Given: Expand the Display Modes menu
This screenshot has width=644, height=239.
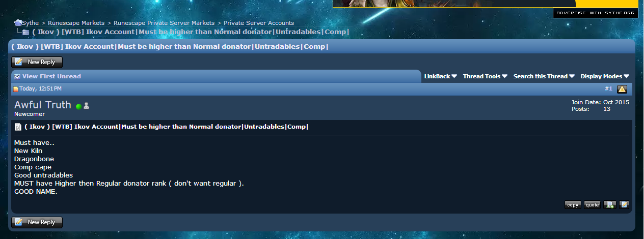Looking at the screenshot, I should tap(605, 76).
